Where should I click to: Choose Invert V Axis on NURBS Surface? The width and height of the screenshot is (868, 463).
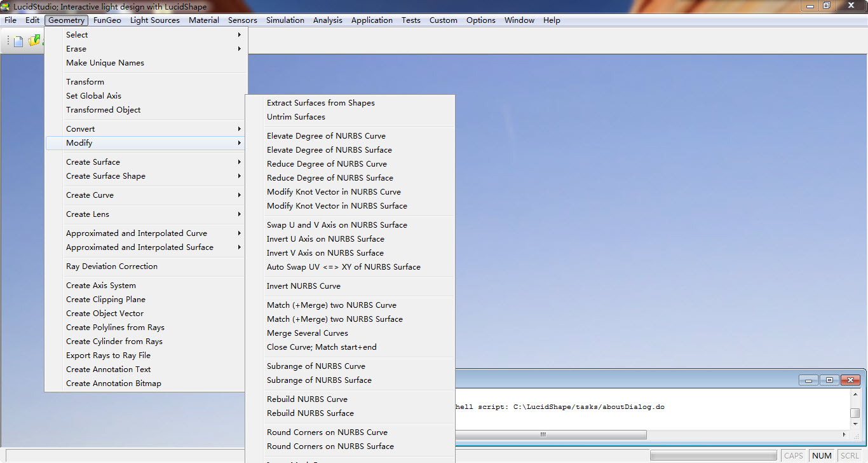coord(350,253)
